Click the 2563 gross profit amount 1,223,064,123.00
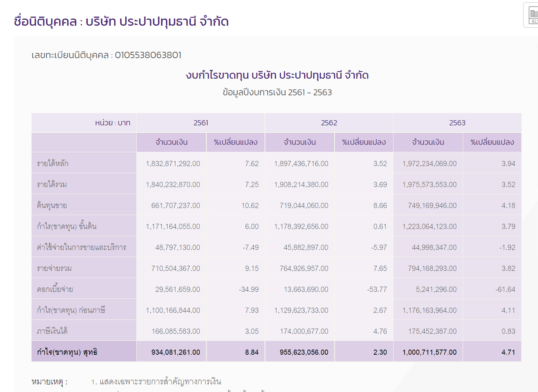 click(429, 226)
